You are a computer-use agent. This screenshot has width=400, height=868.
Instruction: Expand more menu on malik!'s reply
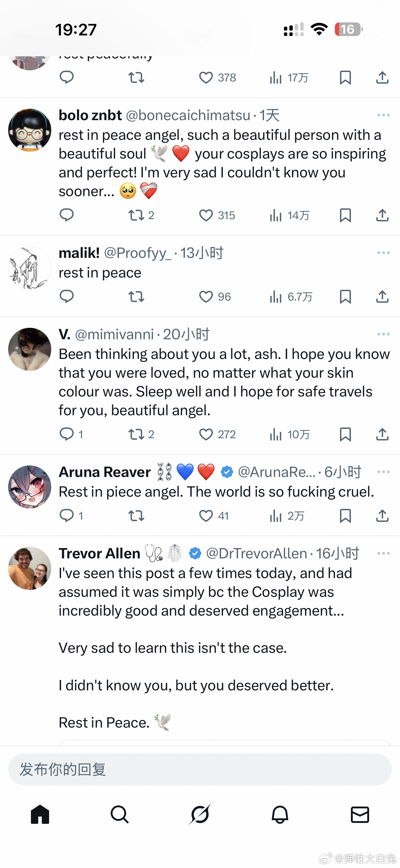(x=383, y=253)
